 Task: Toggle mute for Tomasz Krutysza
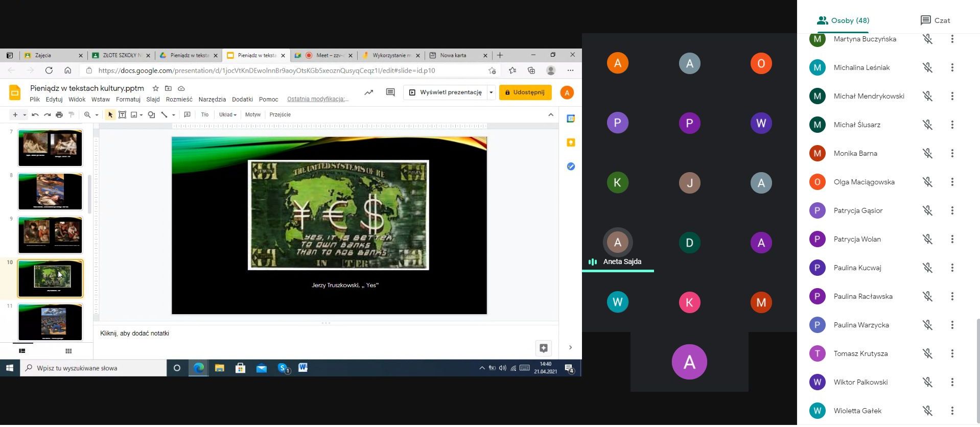(x=927, y=353)
